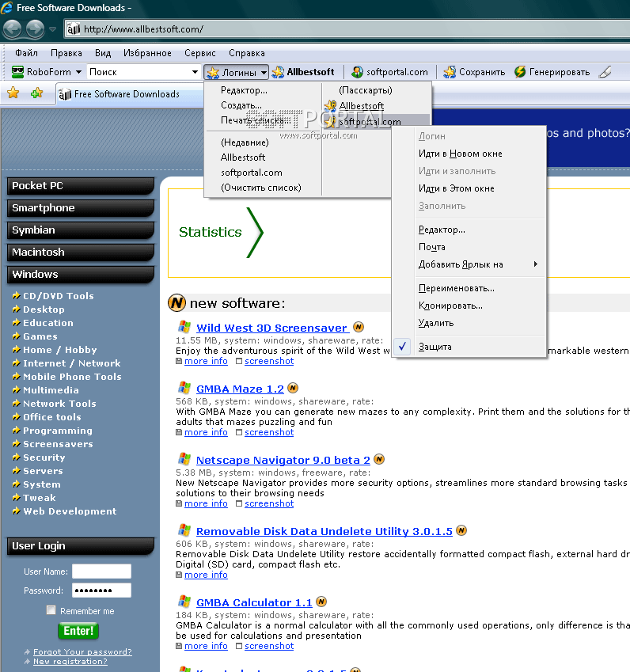
Task: Choose Редактор... in the context submenu
Action: point(442,230)
